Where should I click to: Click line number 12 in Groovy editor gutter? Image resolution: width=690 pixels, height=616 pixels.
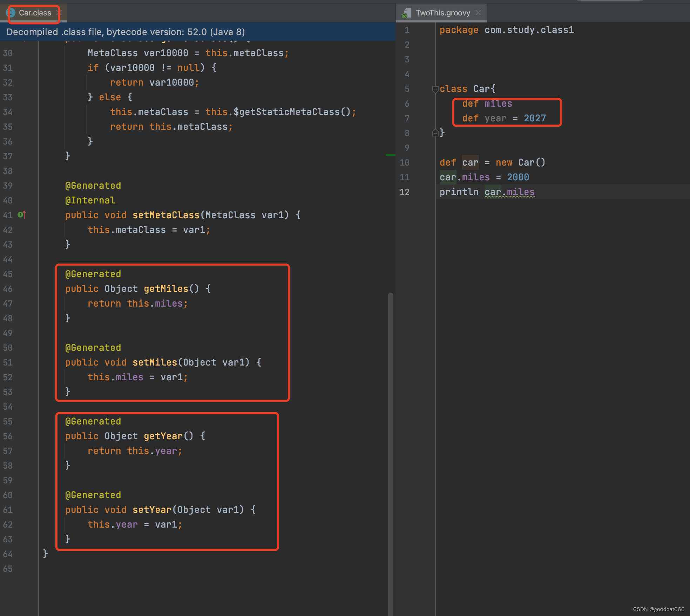point(405,192)
